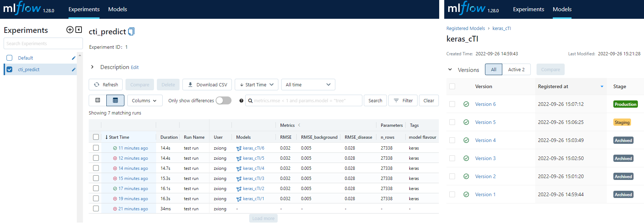Image resolution: width=644 pixels, height=224 pixels.
Task: Click the Search button
Action: [x=375, y=100]
